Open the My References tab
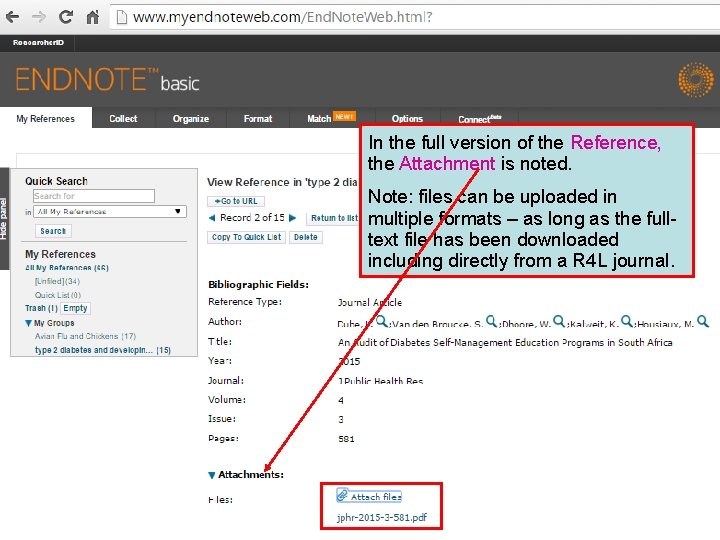This screenshot has height=540, width=720. pos(45,118)
